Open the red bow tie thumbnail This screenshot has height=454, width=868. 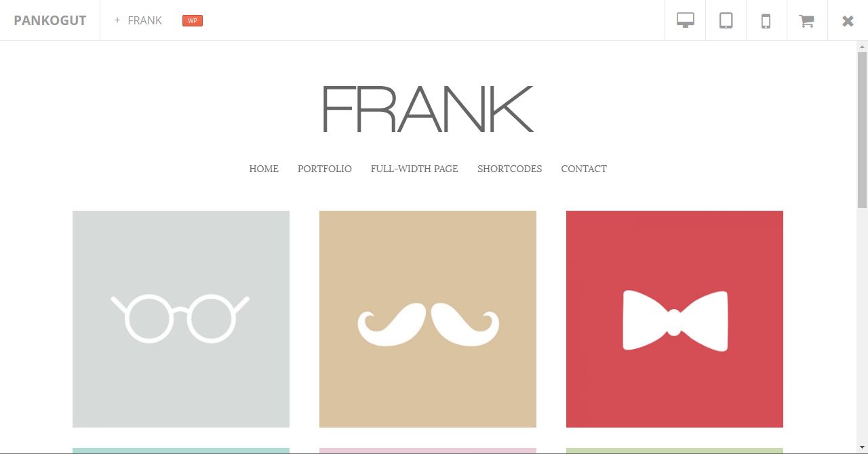[675, 319]
